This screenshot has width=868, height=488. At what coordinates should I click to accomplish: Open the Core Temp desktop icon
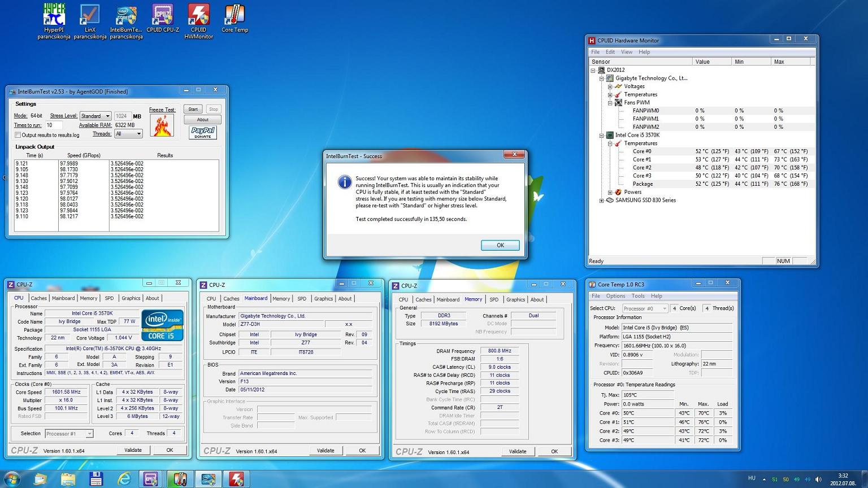[235, 18]
